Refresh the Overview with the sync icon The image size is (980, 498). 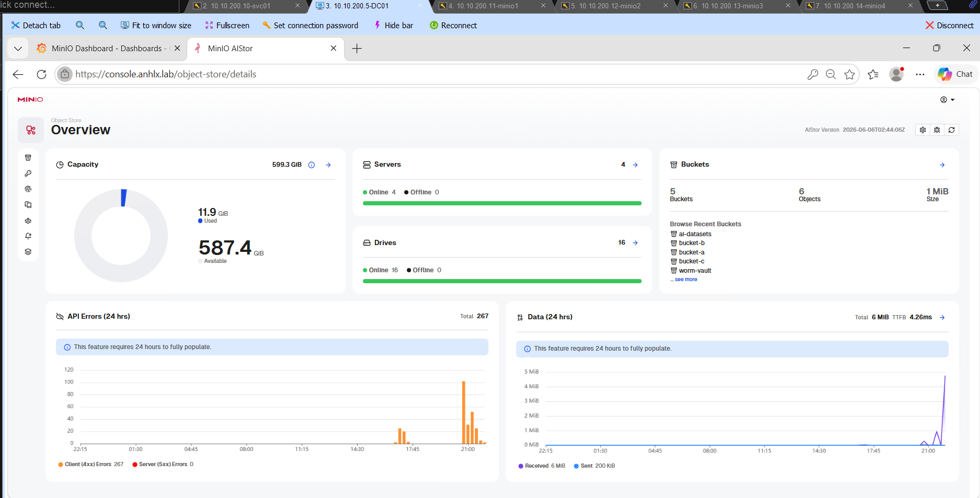coord(952,130)
